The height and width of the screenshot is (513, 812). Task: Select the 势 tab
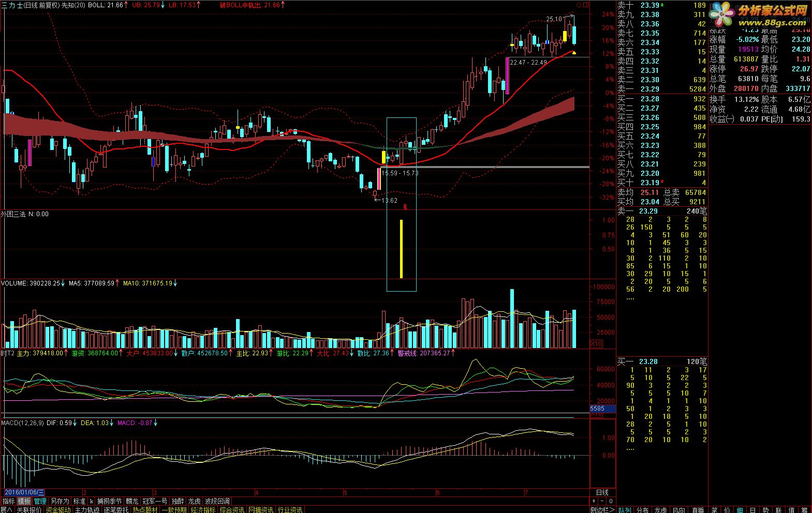pyautogui.click(x=765, y=510)
